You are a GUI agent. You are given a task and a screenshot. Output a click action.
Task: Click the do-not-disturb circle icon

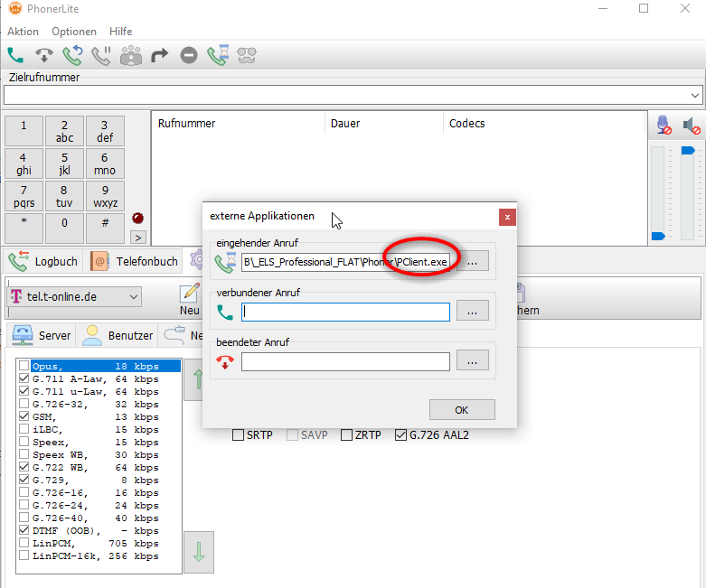[189, 55]
